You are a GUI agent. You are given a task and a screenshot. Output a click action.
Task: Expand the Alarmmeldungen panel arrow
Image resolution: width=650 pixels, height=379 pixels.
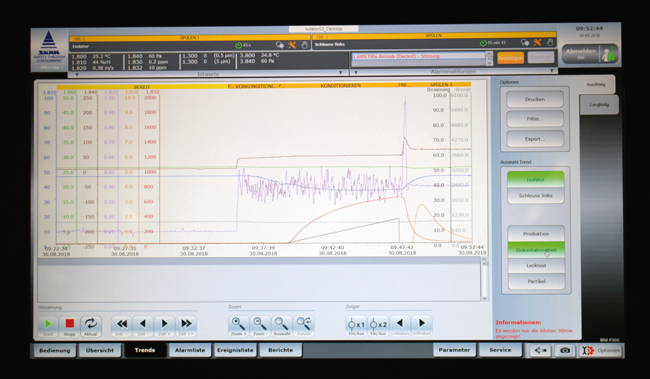tap(552, 71)
